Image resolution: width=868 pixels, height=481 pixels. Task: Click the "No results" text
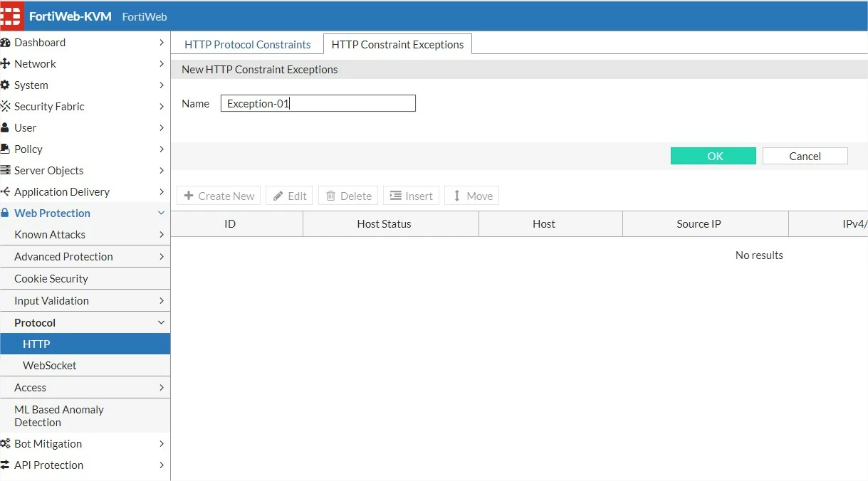click(x=759, y=255)
